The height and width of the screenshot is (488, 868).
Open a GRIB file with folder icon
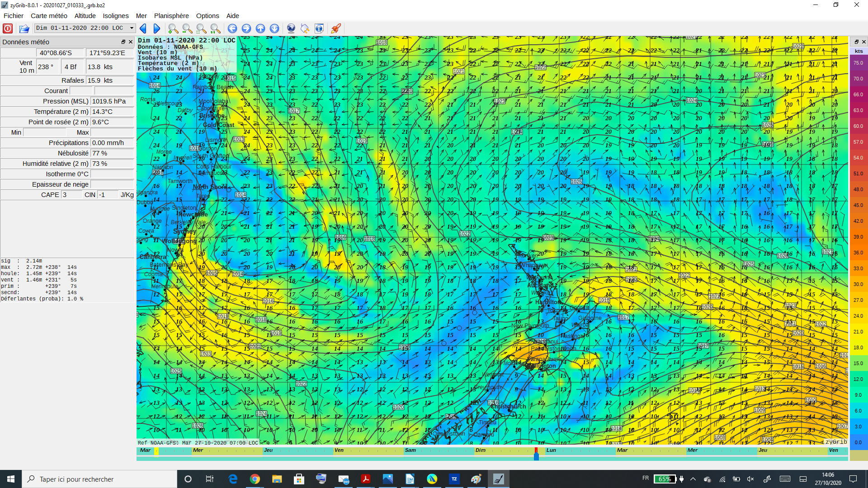click(24, 28)
